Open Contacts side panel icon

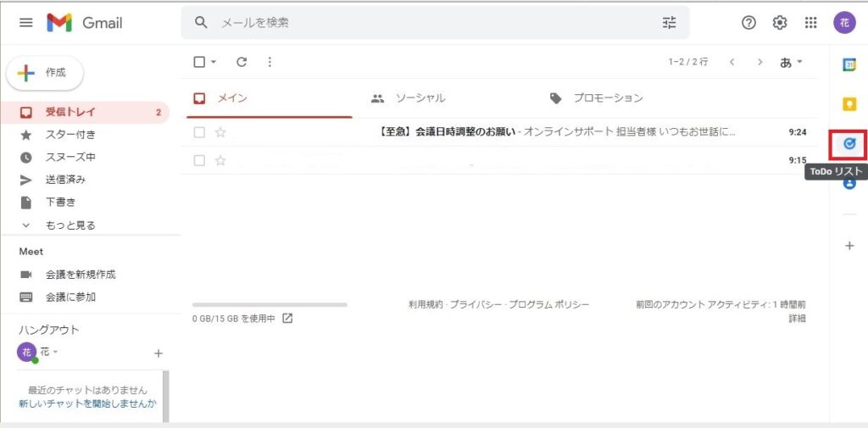[849, 183]
